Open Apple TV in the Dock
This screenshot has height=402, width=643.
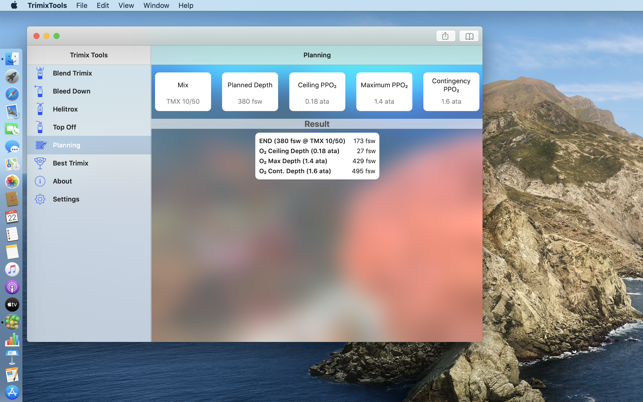coord(12,304)
